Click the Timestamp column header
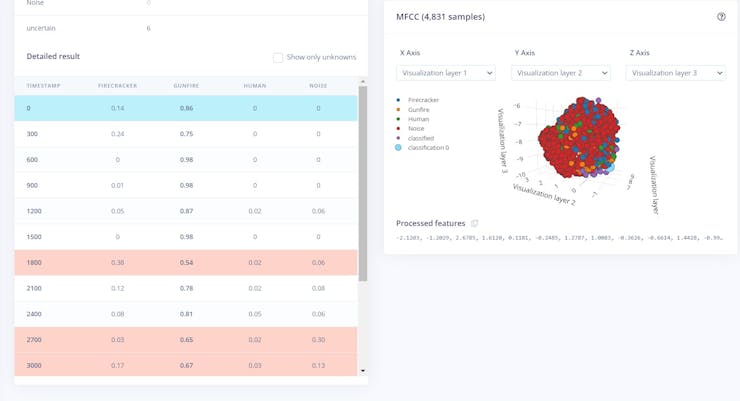 click(43, 85)
